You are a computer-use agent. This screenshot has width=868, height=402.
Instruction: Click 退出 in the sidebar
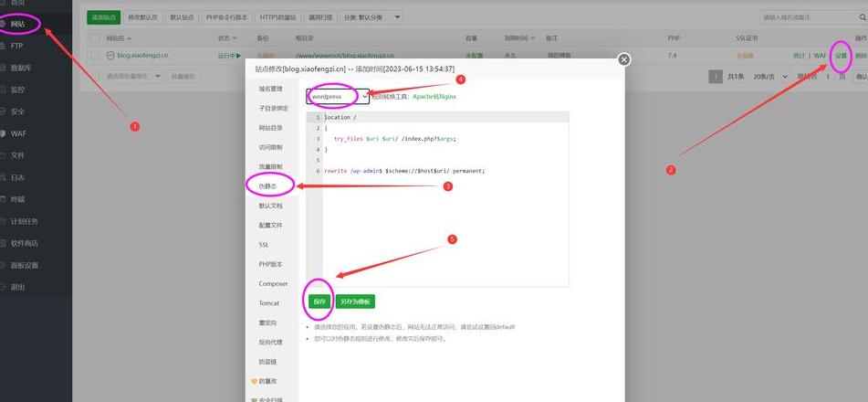pyautogui.click(x=17, y=287)
